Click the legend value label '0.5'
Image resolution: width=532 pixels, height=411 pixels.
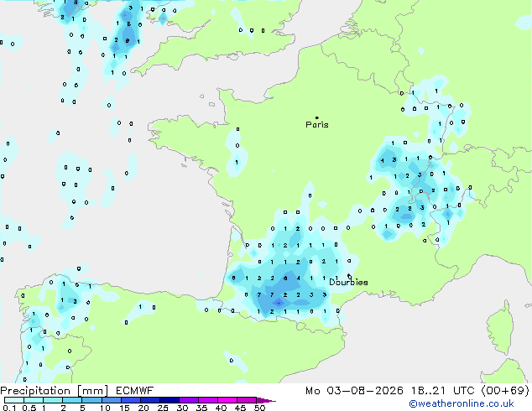[x=29, y=408]
